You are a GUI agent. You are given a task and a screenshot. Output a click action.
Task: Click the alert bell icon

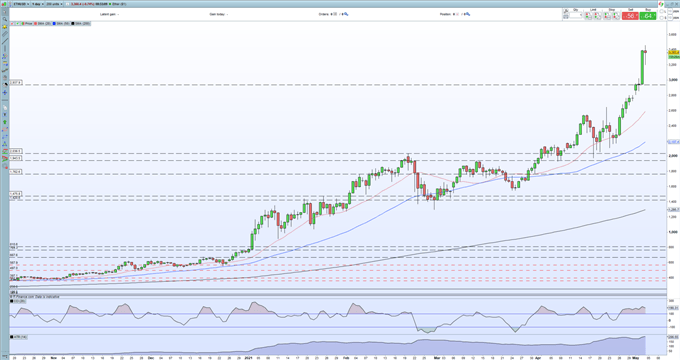[5, 26]
